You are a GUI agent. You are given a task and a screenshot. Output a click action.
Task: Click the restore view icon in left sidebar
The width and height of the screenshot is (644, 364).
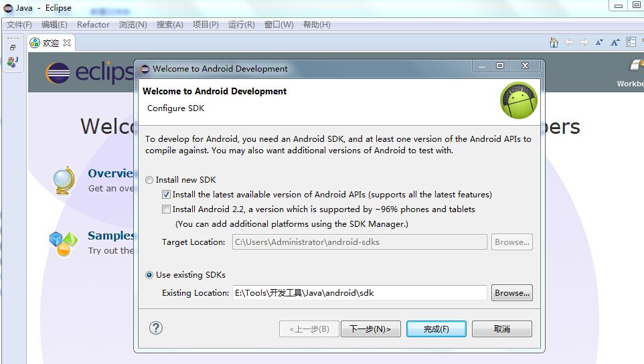click(13, 48)
